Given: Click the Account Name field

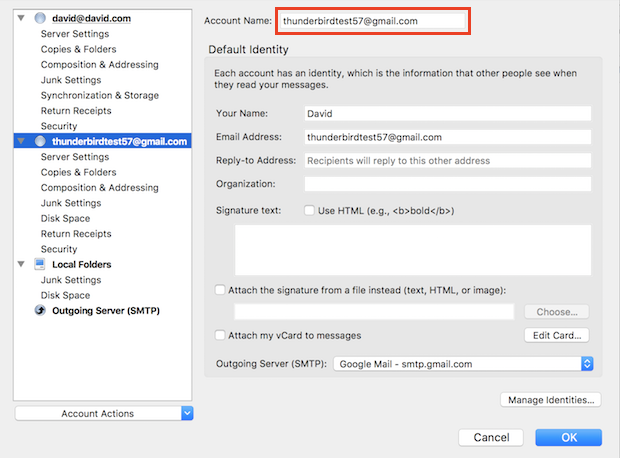Looking at the screenshot, I should 372,21.
